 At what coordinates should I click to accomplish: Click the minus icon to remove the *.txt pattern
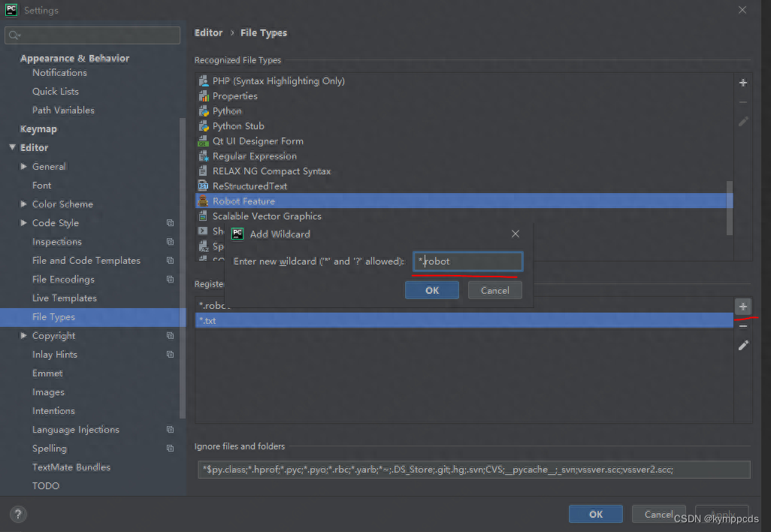point(742,325)
